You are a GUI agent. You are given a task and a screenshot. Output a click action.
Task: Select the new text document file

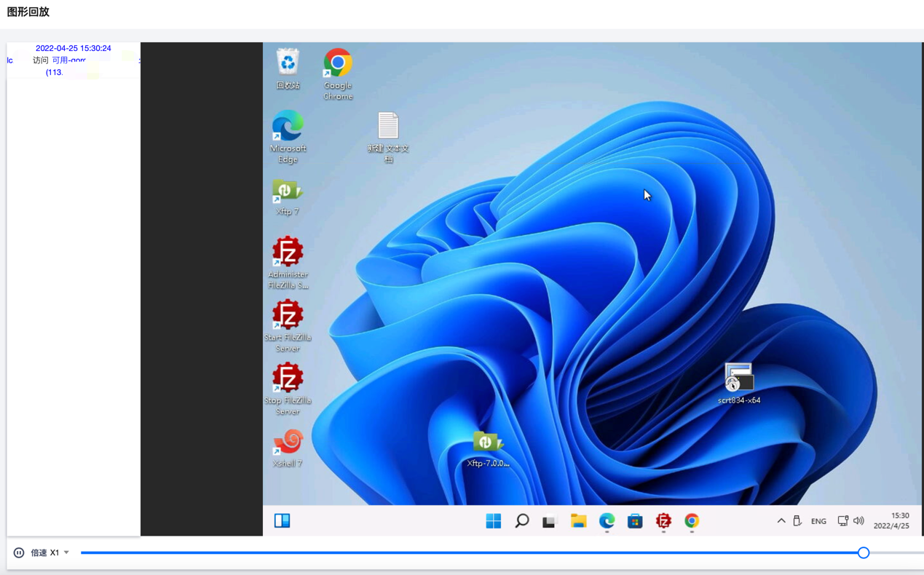[x=388, y=137]
